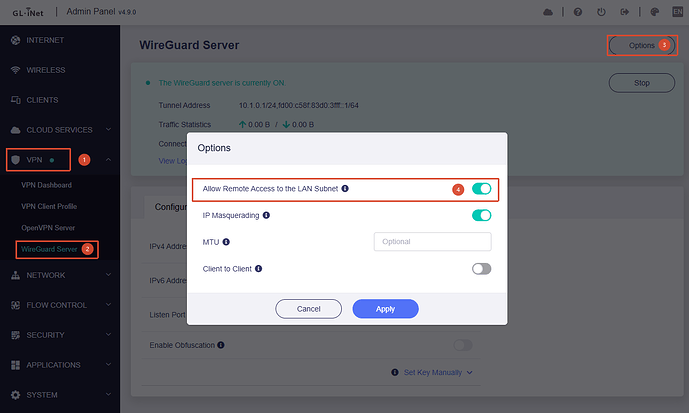
Task: Click the Network icon in sidebar
Action: (15, 275)
